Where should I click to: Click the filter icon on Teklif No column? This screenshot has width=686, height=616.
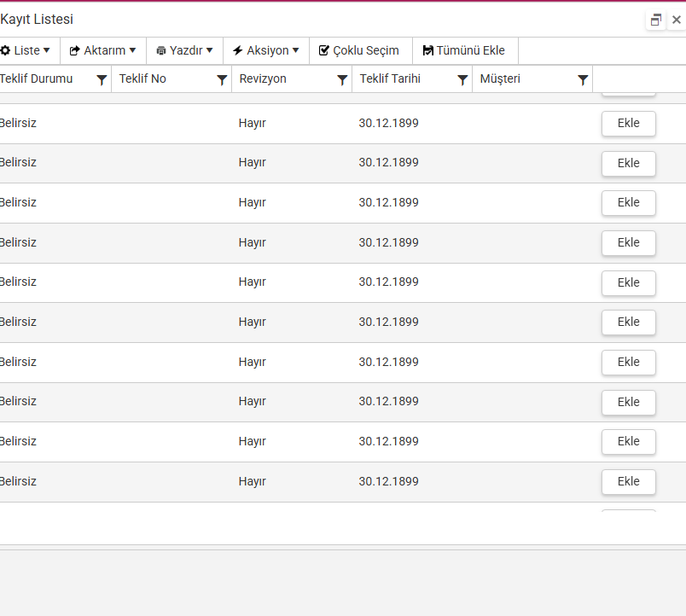point(222,80)
